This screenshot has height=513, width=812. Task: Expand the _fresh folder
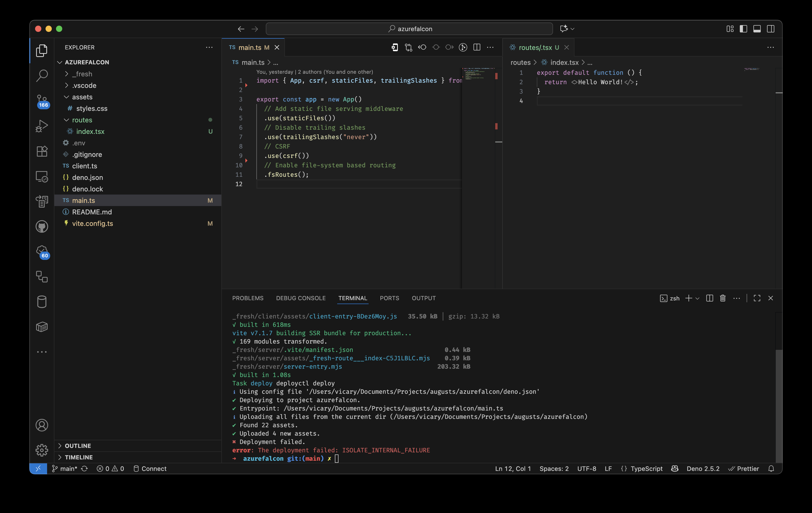(82, 74)
